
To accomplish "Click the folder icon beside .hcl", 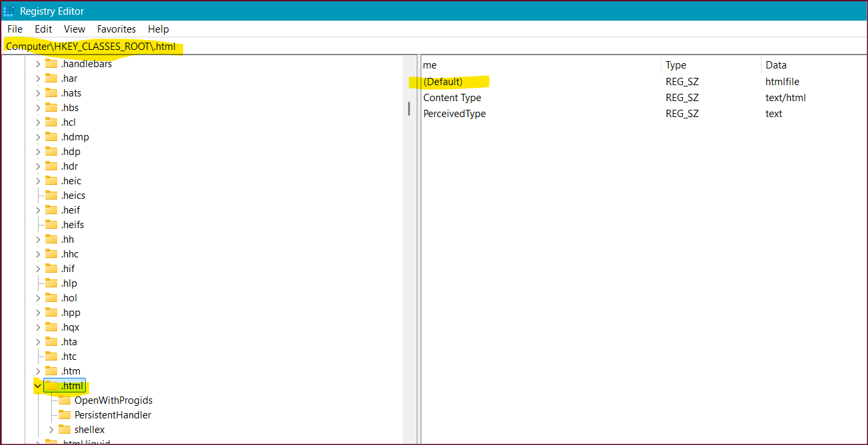I will click(51, 122).
